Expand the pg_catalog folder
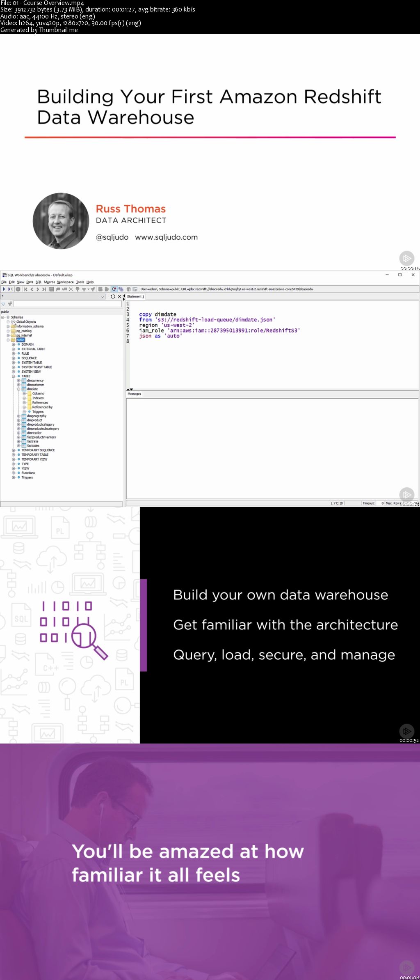Screen dimensions: 420x980 tap(8, 331)
